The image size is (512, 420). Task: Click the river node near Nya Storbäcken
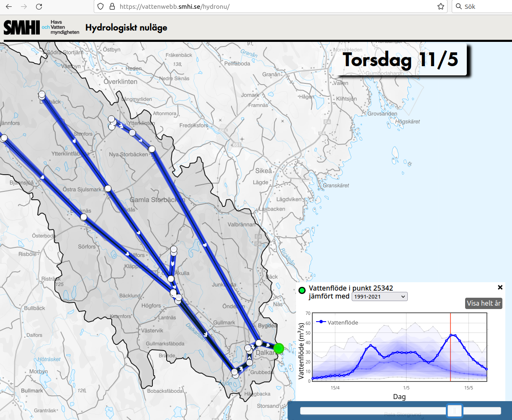pyautogui.click(x=152, y=149)
